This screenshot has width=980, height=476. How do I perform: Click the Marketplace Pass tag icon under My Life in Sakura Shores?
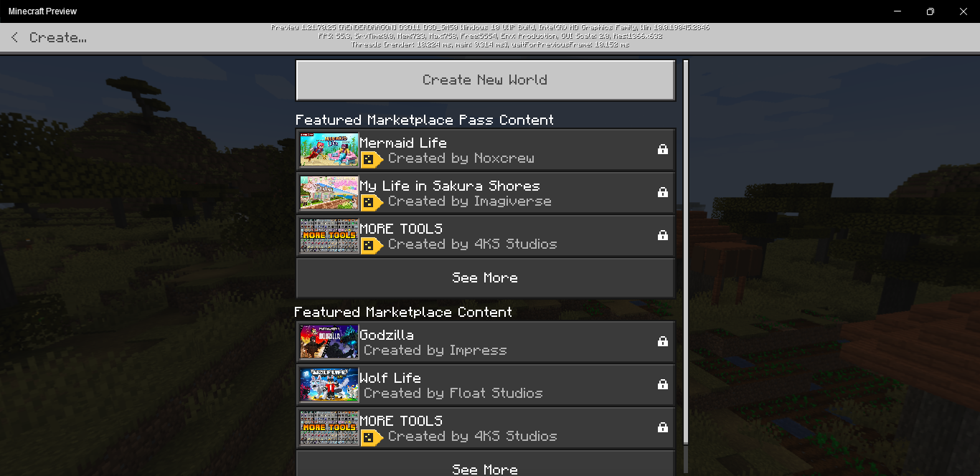pyautogui.click(x=372, y=201)
